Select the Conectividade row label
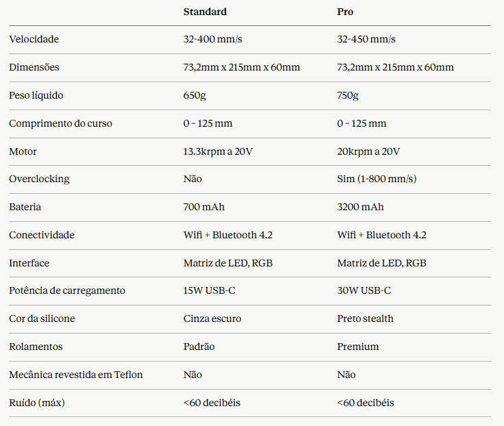The height and width of the screenshot is (426, 504). [x=42, y=235]
